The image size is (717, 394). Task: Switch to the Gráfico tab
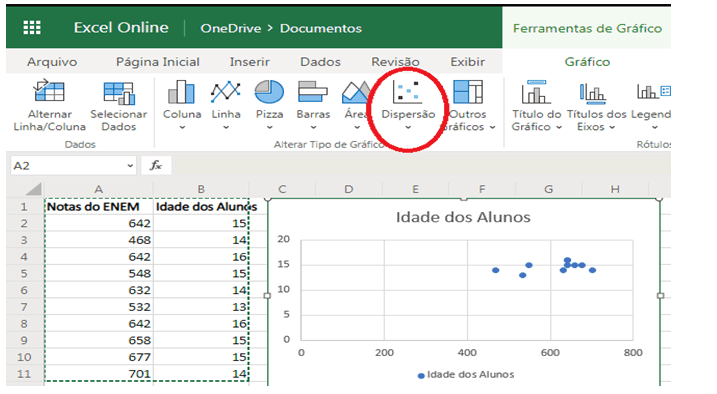click(x=587, y=62)
